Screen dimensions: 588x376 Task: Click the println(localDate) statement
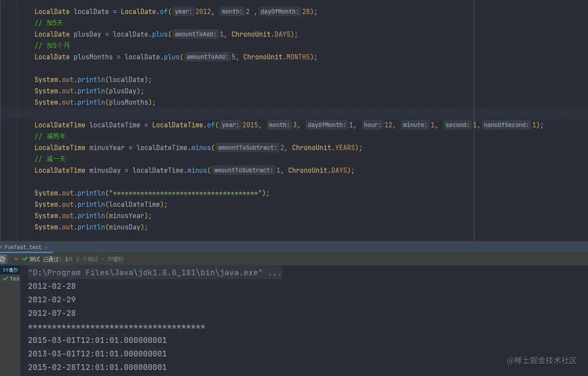click(93, 79)
